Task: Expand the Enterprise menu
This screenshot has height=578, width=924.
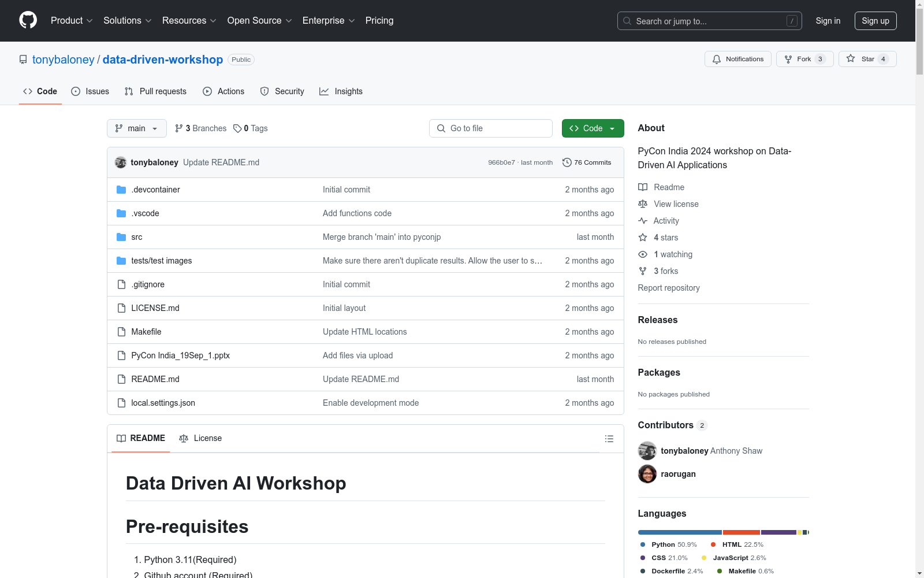Action: (x=329, y=20)
